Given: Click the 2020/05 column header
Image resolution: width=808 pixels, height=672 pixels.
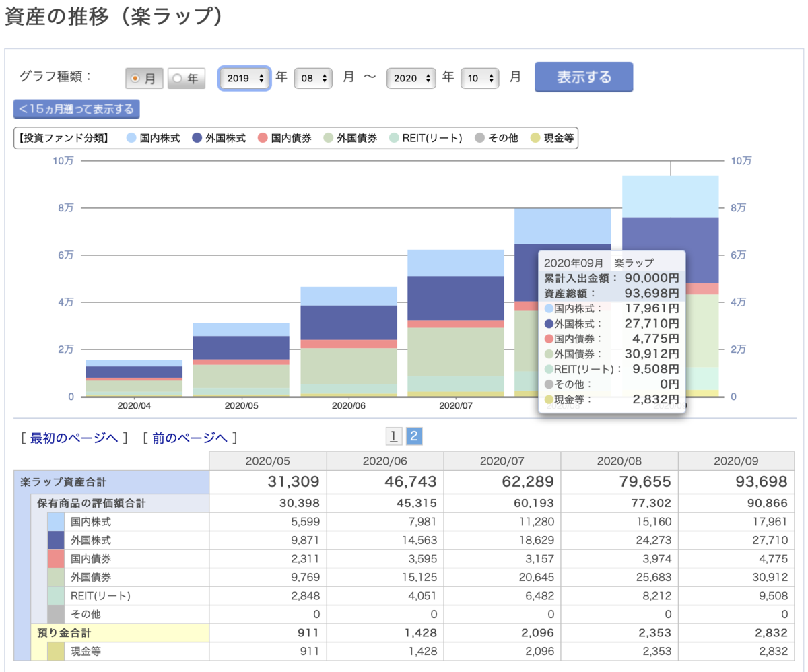Looking at the screenshot, I should pyautogui.click(x=268, y=461).
